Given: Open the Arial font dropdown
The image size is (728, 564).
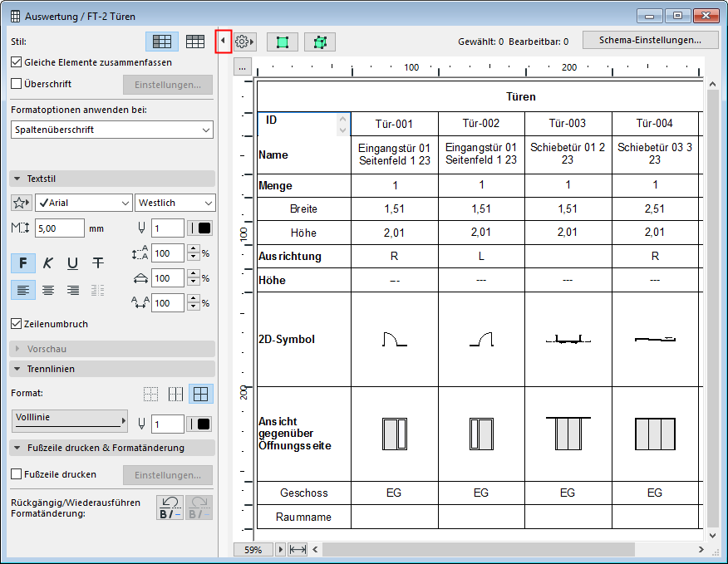Looking at the screenshot, I should point(84,203).
